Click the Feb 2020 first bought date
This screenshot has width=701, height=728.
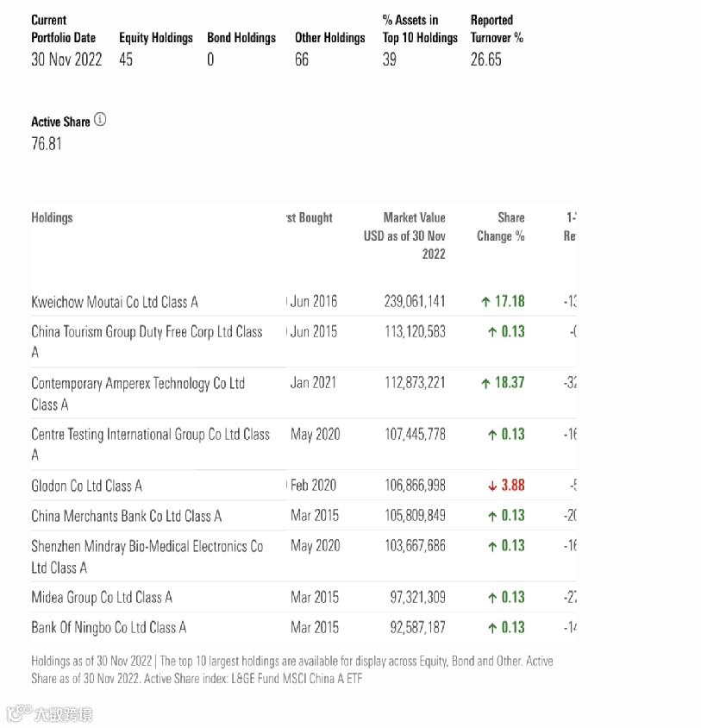click(313, 485)
